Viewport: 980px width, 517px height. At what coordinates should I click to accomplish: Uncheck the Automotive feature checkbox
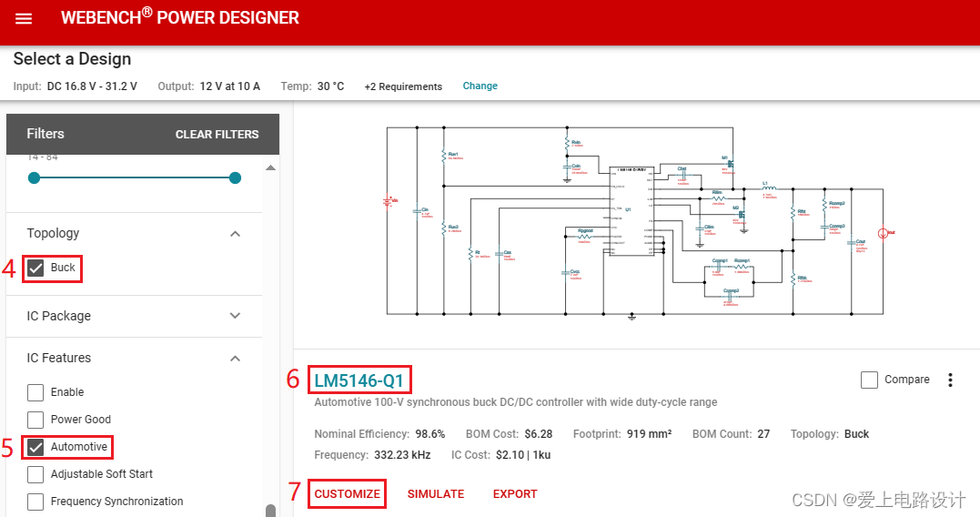[x=35, y=447]
